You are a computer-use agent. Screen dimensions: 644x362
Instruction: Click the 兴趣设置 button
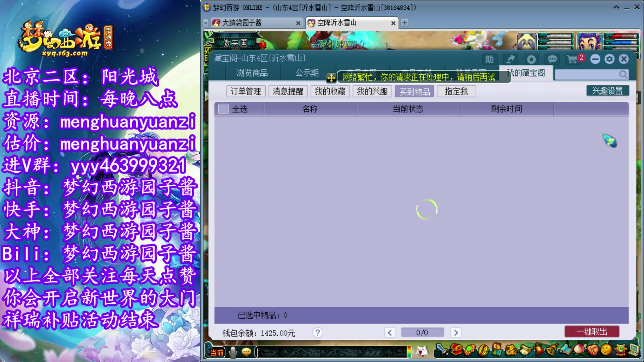(607, 90)
